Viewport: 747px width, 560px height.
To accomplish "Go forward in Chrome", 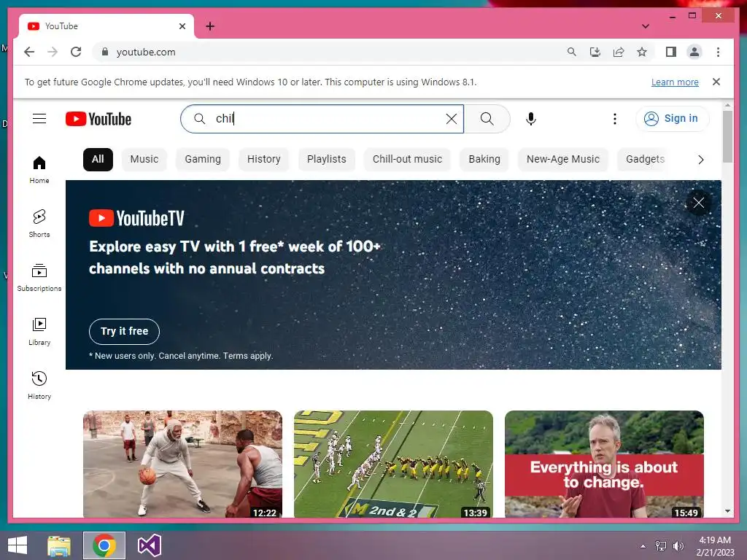I will (x=53, y=52).
